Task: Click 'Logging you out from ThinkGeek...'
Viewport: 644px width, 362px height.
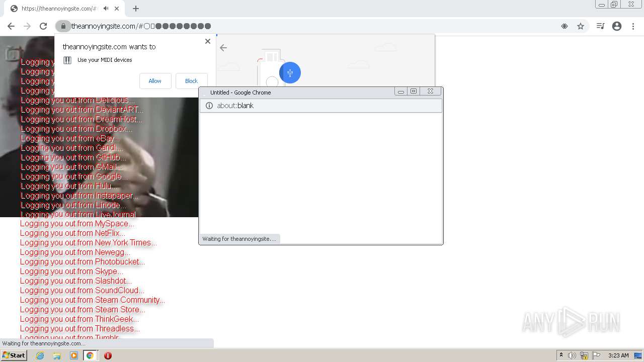Action: [x=79, y=319]
